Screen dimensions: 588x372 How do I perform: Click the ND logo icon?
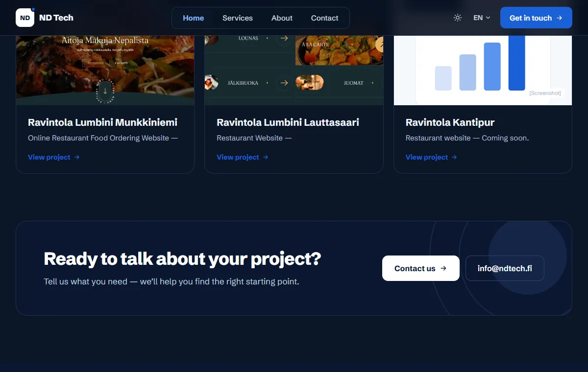pyautogui.click(x=25, y=18)
